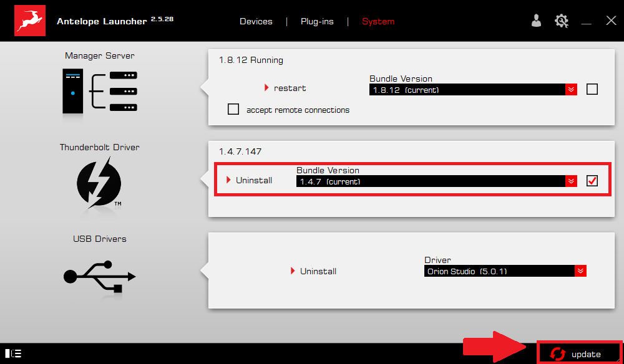Open the 1.4.7 Bundle Version dropdown

570,181
